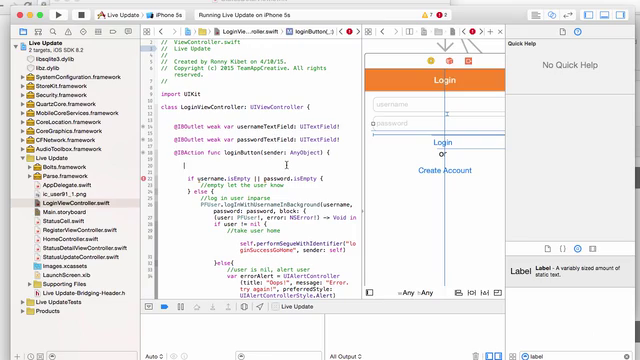Expand SystemConfiguration.framework
Screen dimensions: 640x360
(x=23, y=77)
